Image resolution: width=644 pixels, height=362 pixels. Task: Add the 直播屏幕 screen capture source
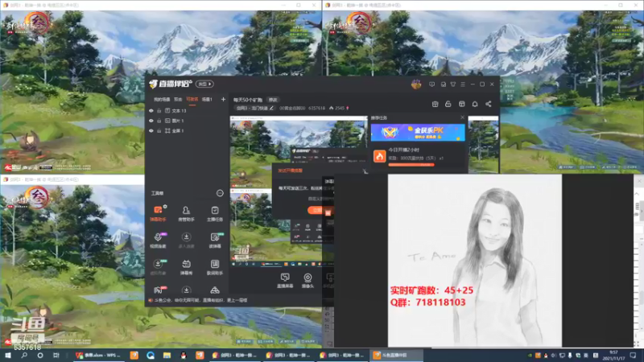coord(285,281)
